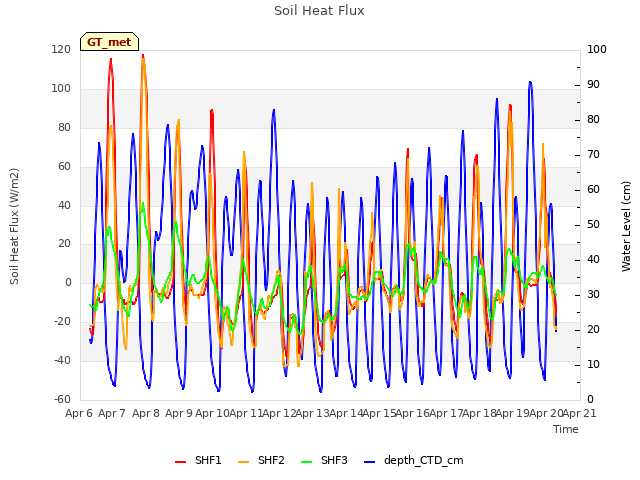Click the red SHF1 peak on Apr 7
Image resolution: width=640 pixels, height=480 pixels.
[x=111, y=60]
